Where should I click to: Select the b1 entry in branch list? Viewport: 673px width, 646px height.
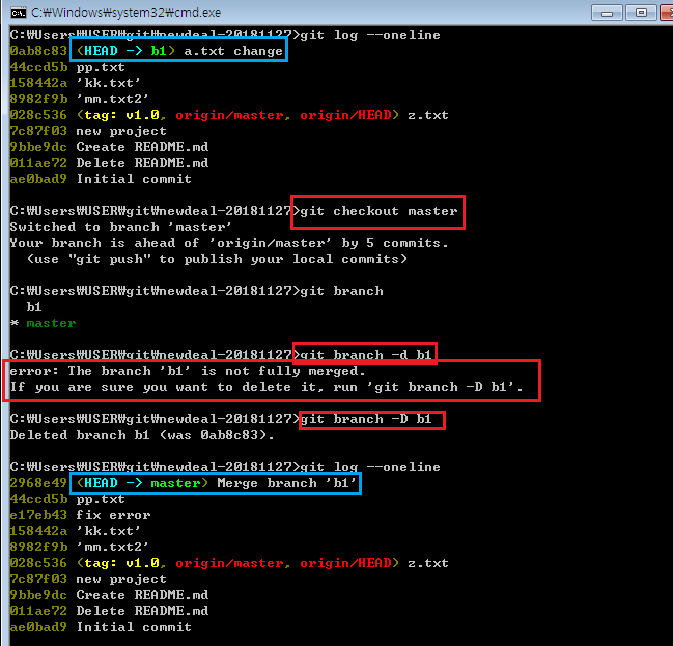[34, 307]
